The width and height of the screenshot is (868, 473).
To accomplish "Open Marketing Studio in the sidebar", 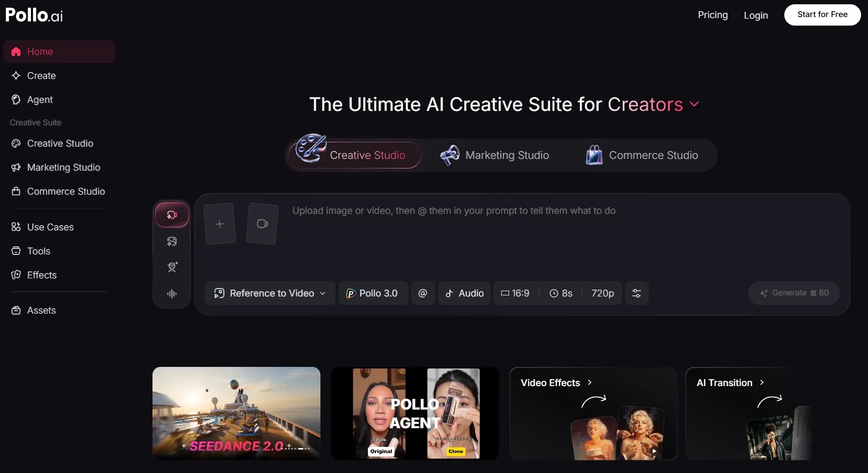I will [x=59, y=167].
